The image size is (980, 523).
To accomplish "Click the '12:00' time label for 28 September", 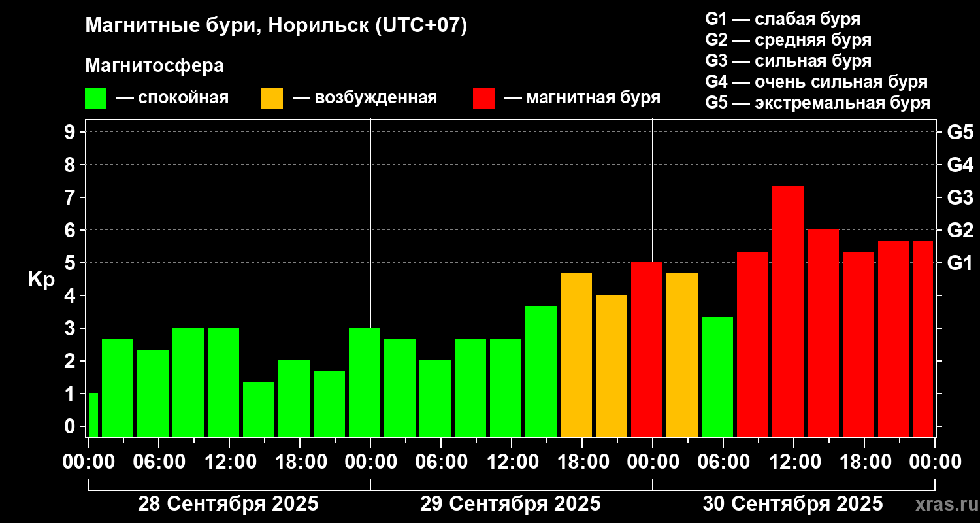I will [x=229, y=462].
